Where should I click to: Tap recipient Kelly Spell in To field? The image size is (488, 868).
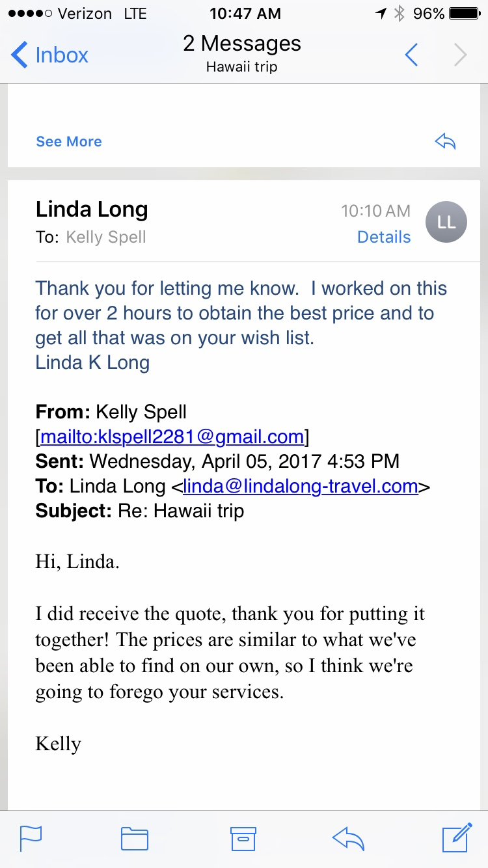click(x=106, y=237)
